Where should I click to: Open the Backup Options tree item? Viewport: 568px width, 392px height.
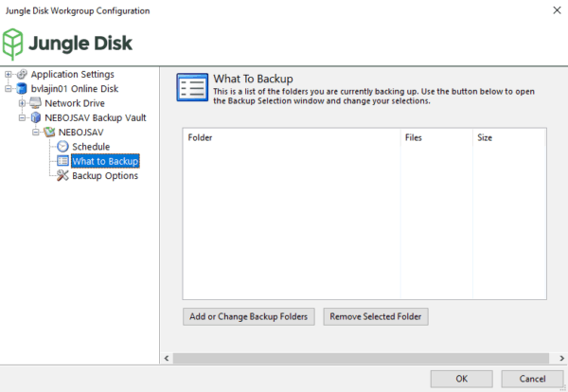click(105, 176)
